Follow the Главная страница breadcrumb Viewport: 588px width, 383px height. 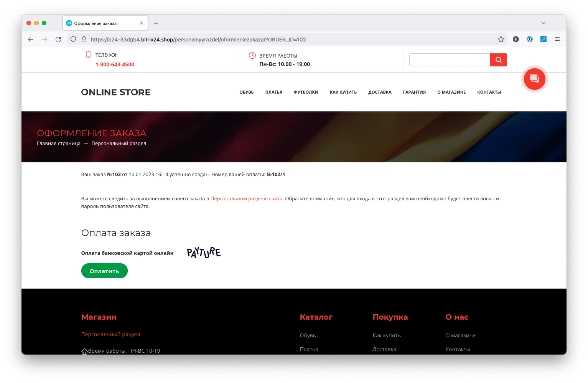59,143
